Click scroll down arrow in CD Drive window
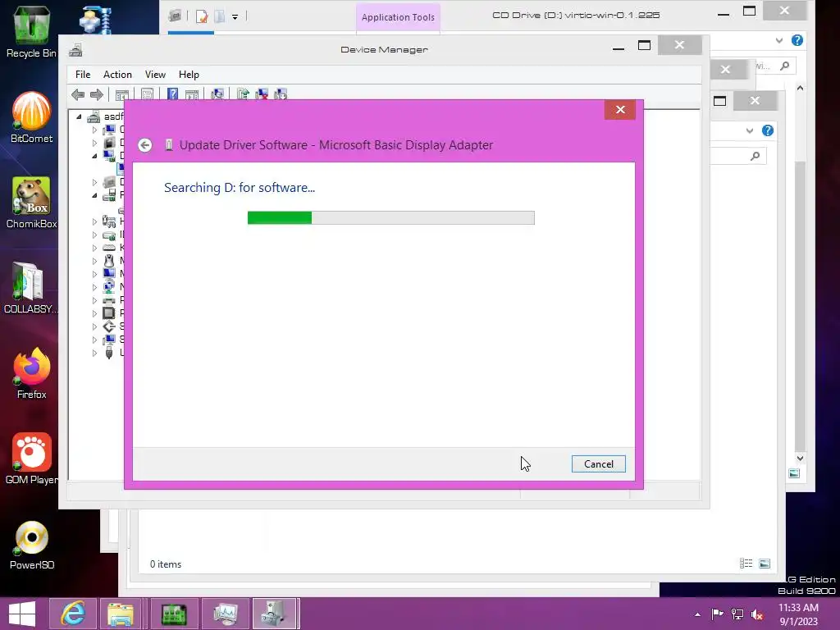Screen dimensions: 840x630 pyautogui.click(x=800, y=458)
